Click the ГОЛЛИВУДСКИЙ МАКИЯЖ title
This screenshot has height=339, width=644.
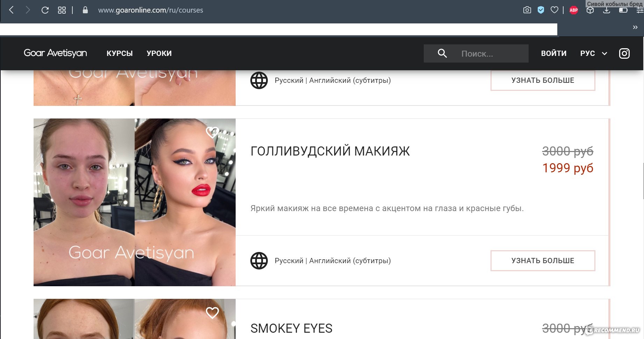(330, 151)
